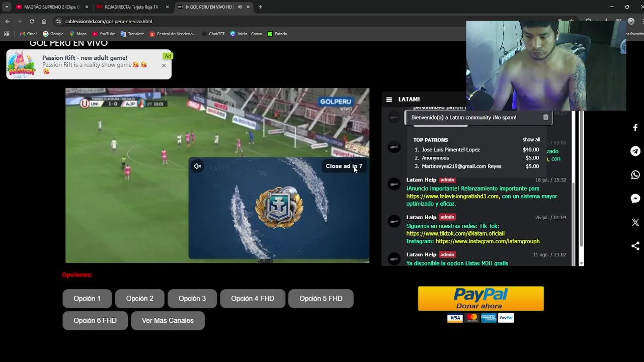Click show all top patrons
Screen dimensions: 644x362
531,140
